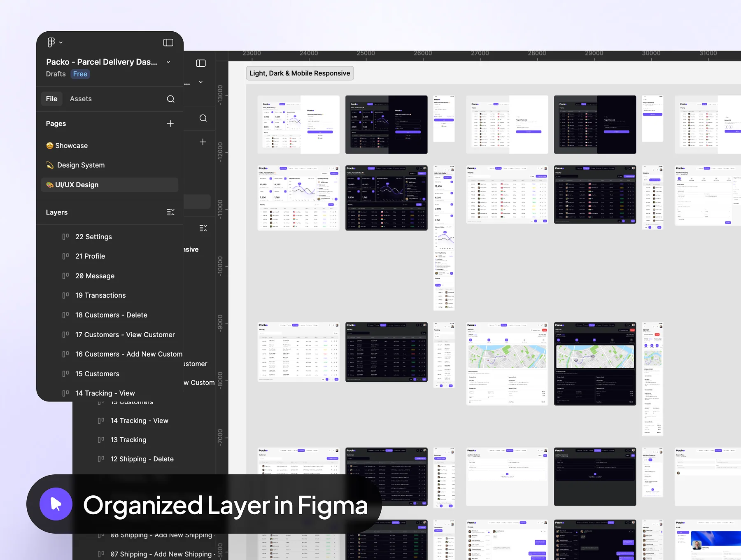Click the UI/UX Design palette emoji icon

[x=50, y=185]
